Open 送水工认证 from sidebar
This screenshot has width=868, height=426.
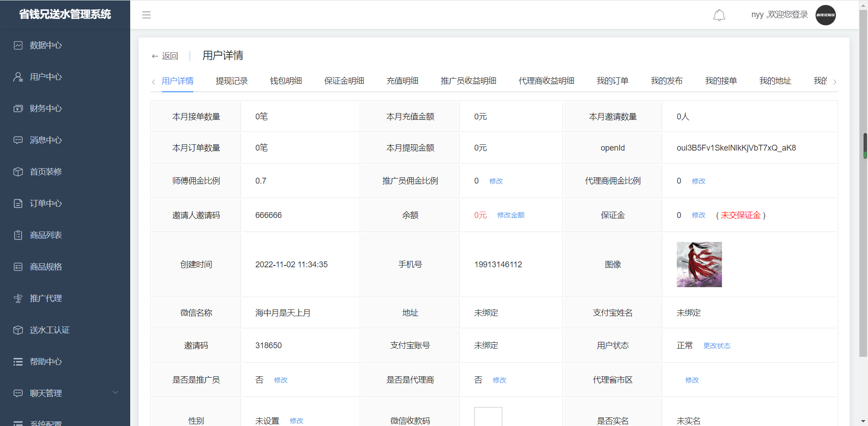tap(50, 330)
